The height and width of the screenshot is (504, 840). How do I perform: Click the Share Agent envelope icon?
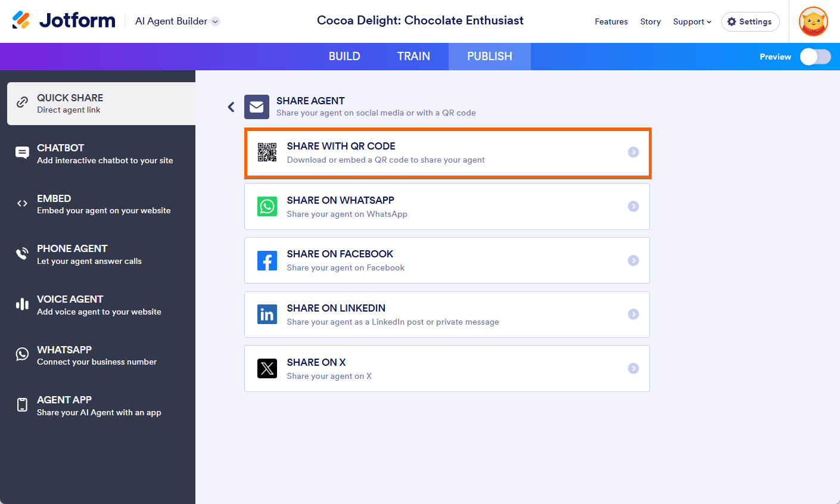pyautogui.click(x=257, y=107)
